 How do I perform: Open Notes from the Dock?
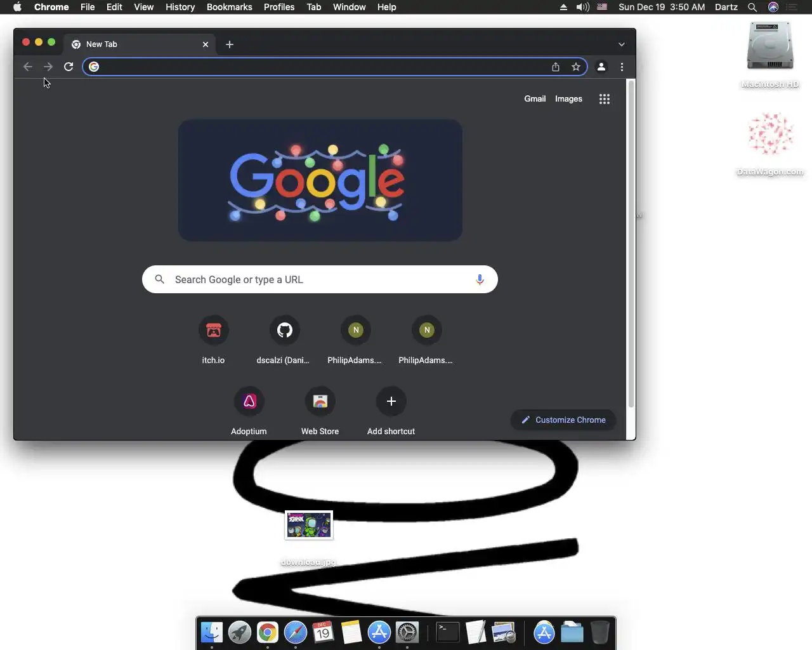pos(351,632)
